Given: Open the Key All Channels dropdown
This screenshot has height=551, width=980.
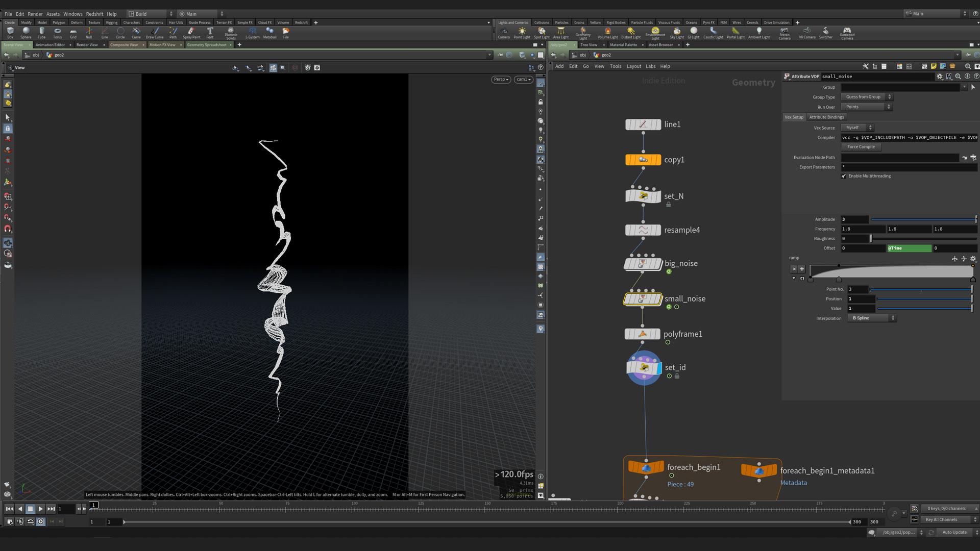Looking at the screenshot, I should tap(949, 519).
